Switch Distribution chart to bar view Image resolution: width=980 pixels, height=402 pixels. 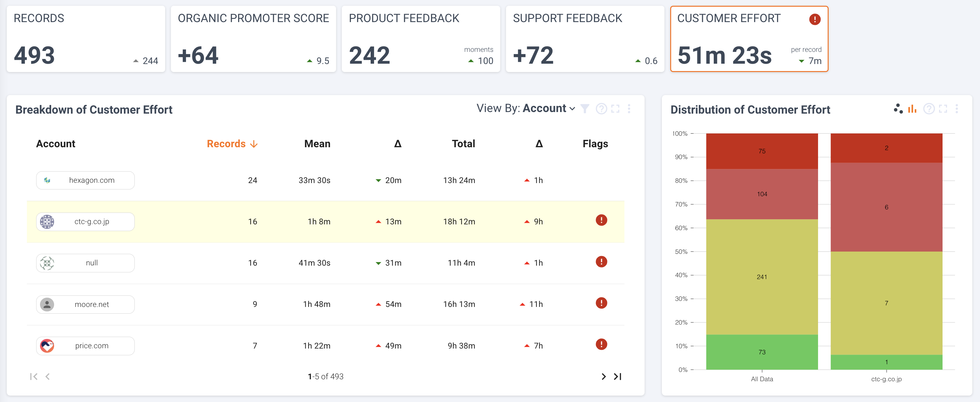tap(912, 109)
